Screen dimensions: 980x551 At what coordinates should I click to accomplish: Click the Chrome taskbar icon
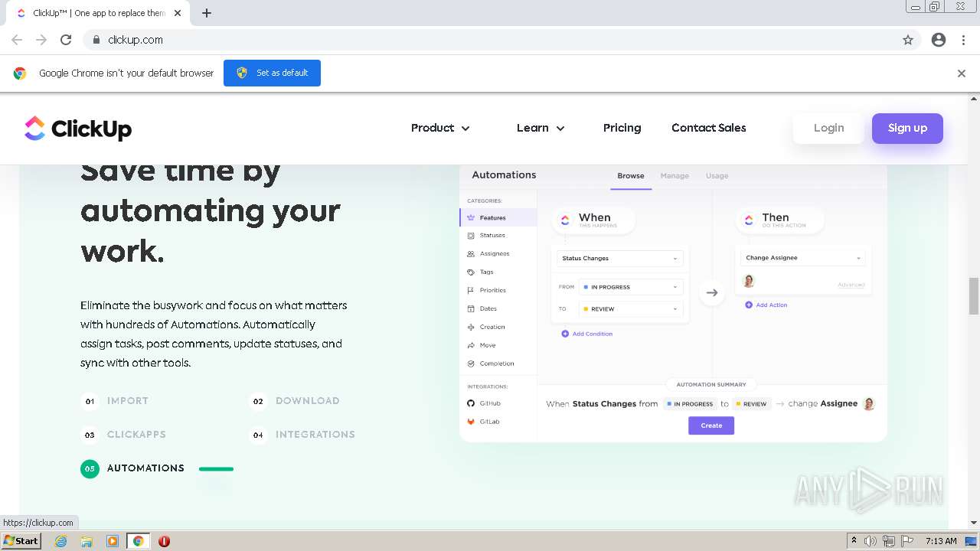pyautogui.click(x=138, y=541)
